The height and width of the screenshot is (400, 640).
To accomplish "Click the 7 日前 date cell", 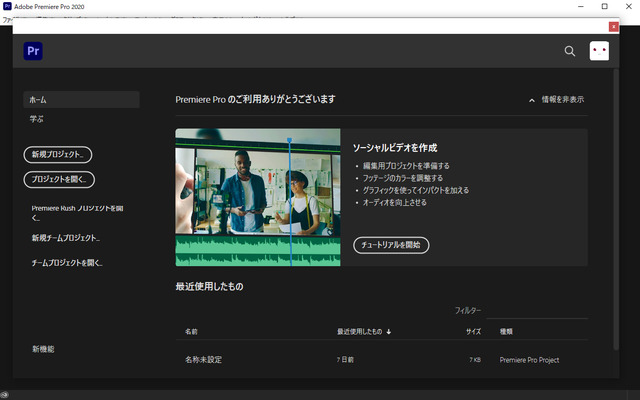I will click(x=345, y=360).
